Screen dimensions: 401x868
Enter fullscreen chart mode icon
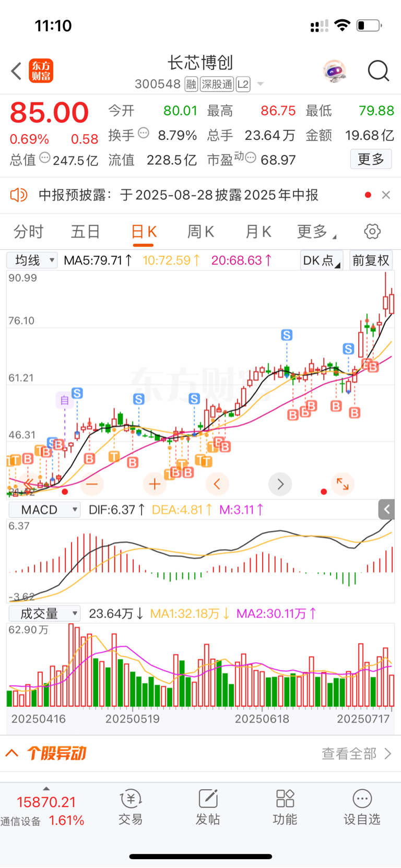pos(343,484)
